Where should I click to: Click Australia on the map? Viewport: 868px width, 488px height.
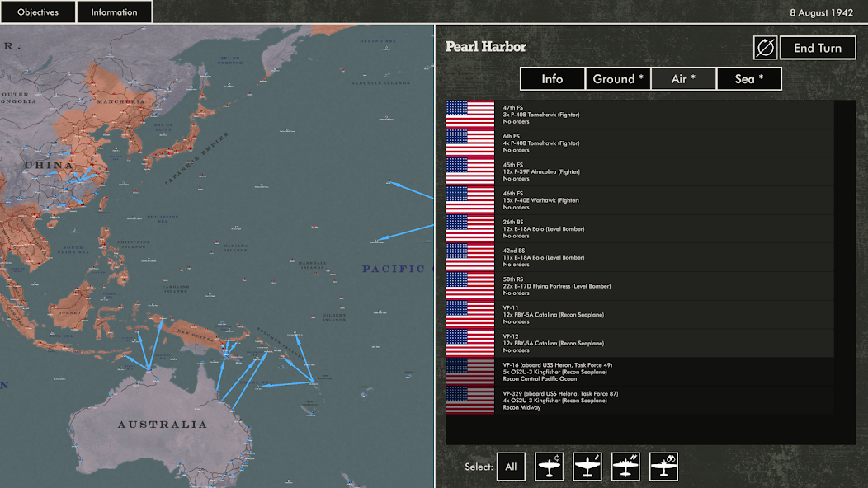(x=162, y=425)
